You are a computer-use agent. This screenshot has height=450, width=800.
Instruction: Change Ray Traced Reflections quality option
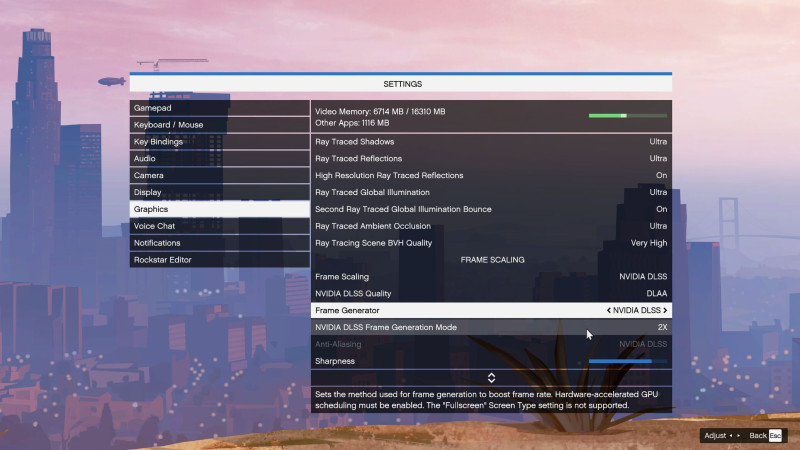pos(491,159)
